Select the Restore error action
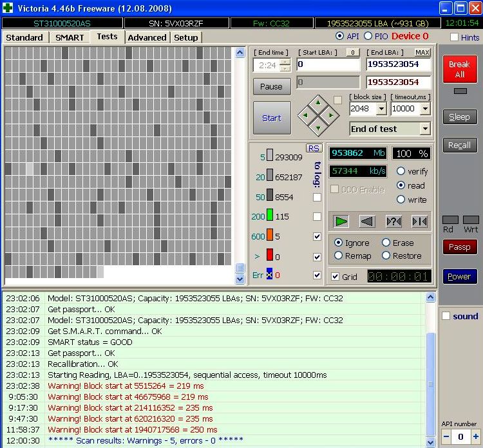Viewport: 483px width, 448px height. [386, 256]
